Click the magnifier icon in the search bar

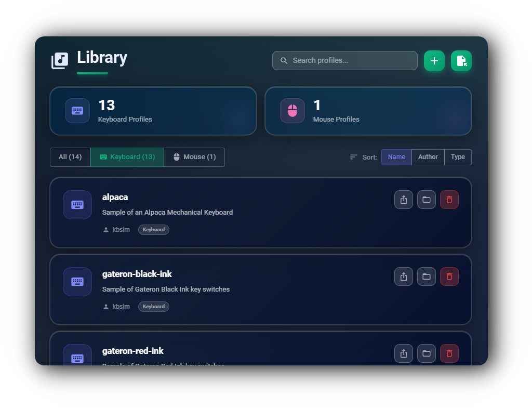click(284, 60)
